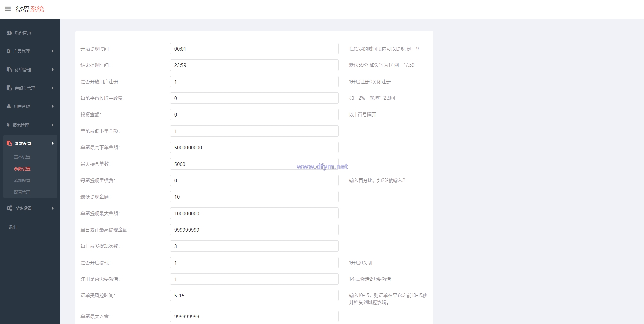Click the 订单管理 sidebar icon
The image size is (644, 324).
9,69
